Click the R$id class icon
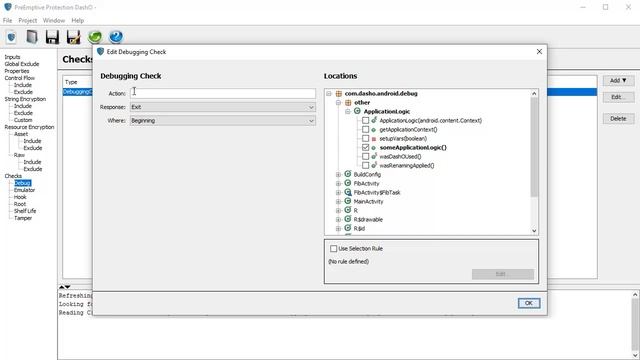This screenshot has height=360, width=640. pos(348,228)
